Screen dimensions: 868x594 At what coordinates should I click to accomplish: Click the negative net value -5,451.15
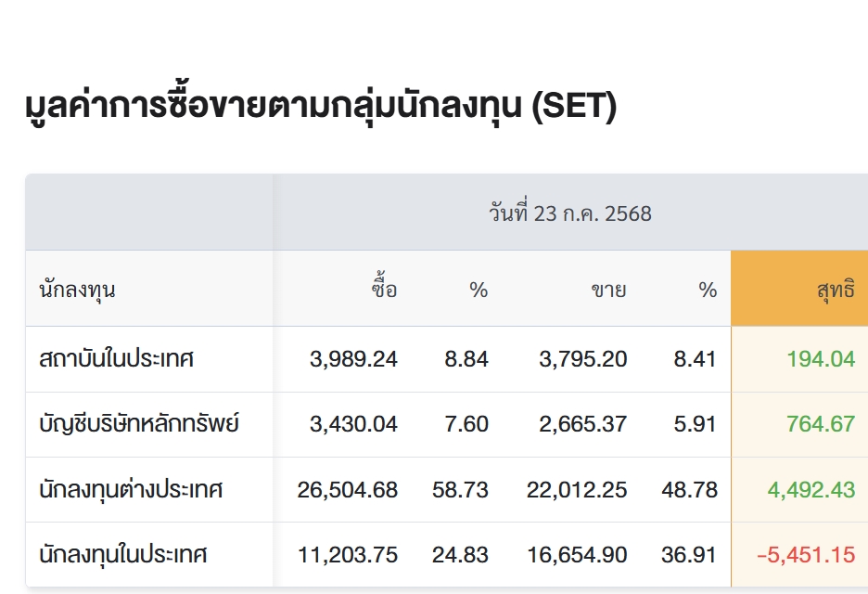[806, 555]
